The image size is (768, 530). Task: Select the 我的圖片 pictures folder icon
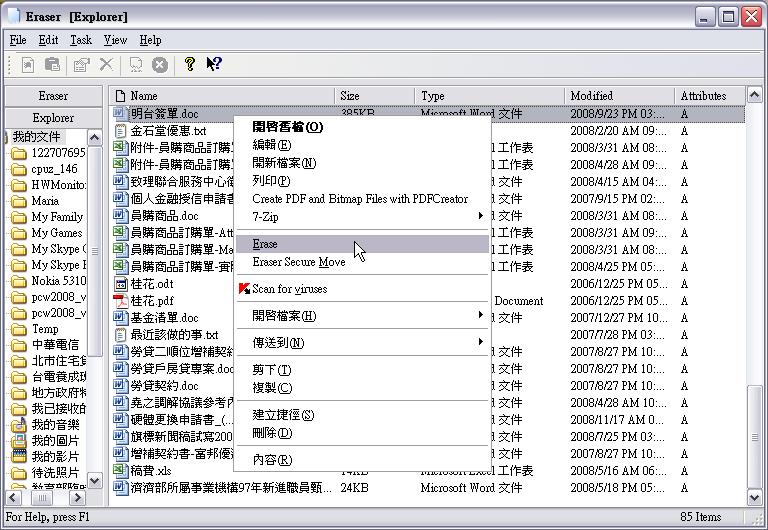click(19, 441)
